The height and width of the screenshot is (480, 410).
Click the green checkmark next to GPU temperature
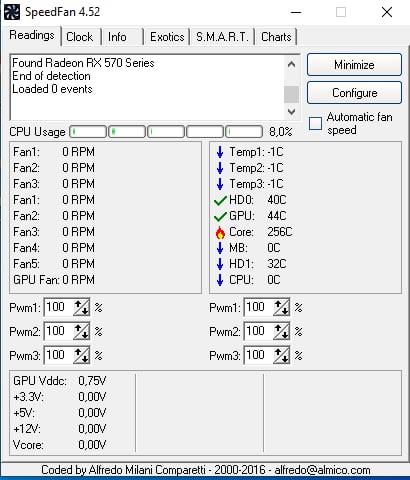pos(220,217)
